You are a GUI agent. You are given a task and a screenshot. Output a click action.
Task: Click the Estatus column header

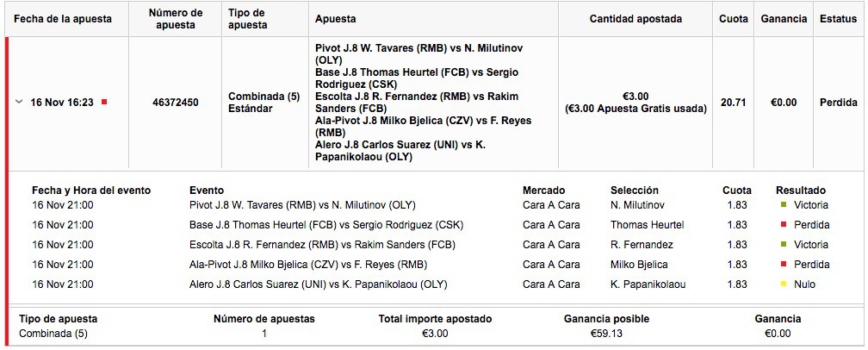[838, 19]
